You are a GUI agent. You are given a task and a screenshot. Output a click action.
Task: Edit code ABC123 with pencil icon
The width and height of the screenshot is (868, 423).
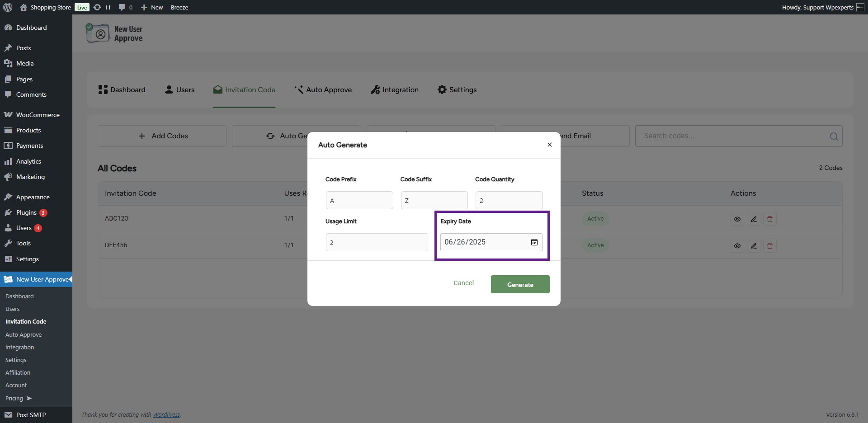coord(753,219)
